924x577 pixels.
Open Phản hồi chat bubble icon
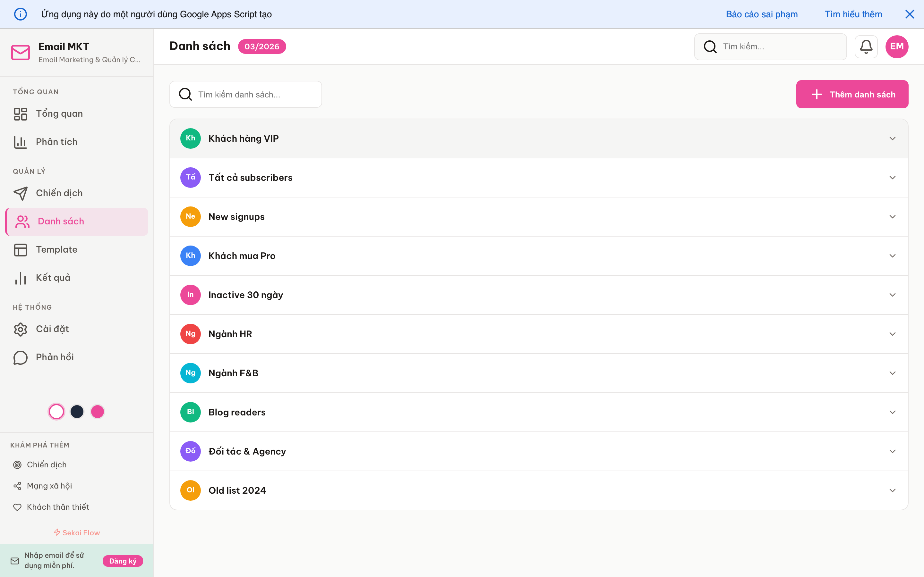click(20, 357)
